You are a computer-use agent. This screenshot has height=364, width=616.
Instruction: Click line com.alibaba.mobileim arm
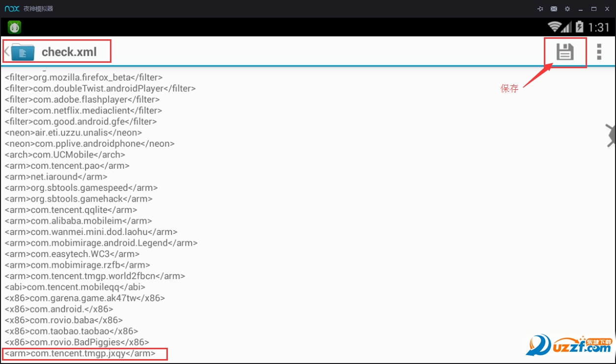tap(79, 221)
